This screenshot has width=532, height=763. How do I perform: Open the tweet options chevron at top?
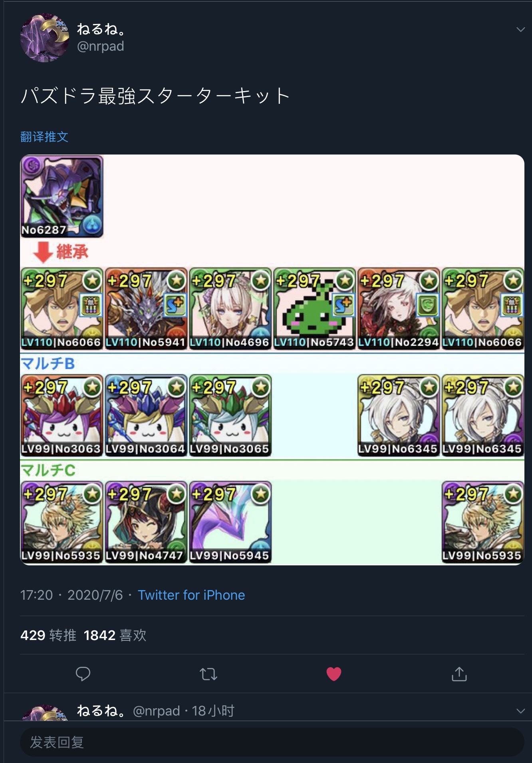point(520,30)
